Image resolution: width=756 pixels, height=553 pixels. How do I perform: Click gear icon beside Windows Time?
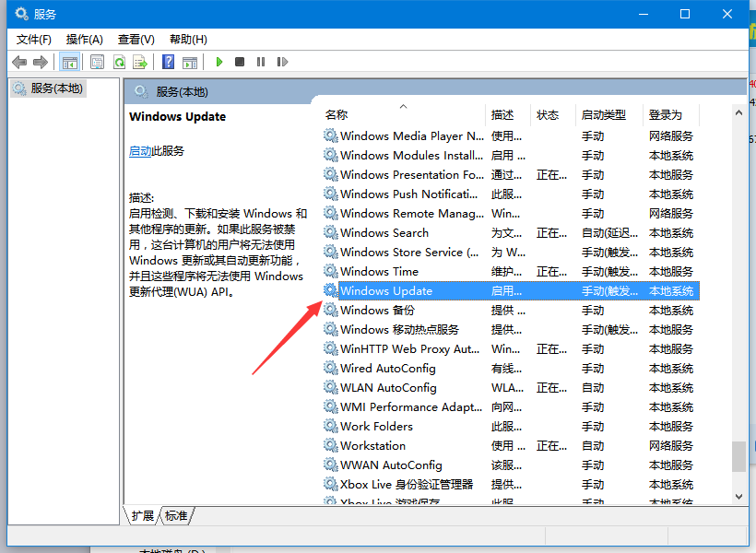(331, 271)
